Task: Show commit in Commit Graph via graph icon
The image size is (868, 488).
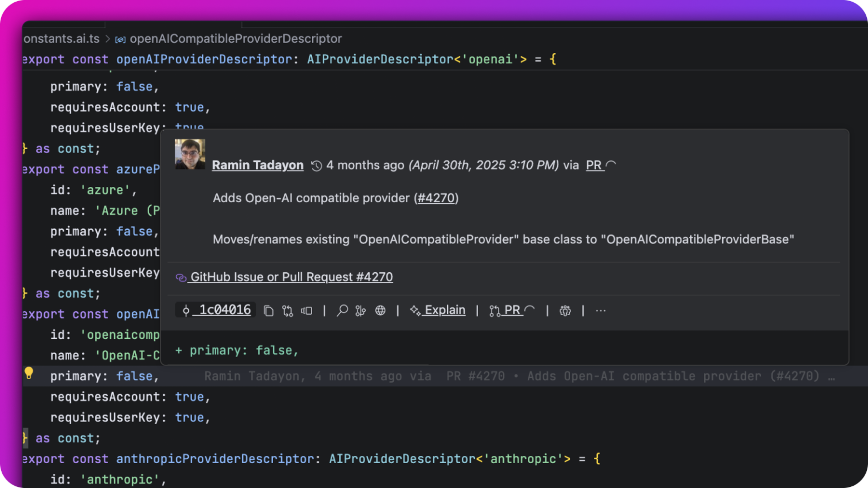Action: 361,310
